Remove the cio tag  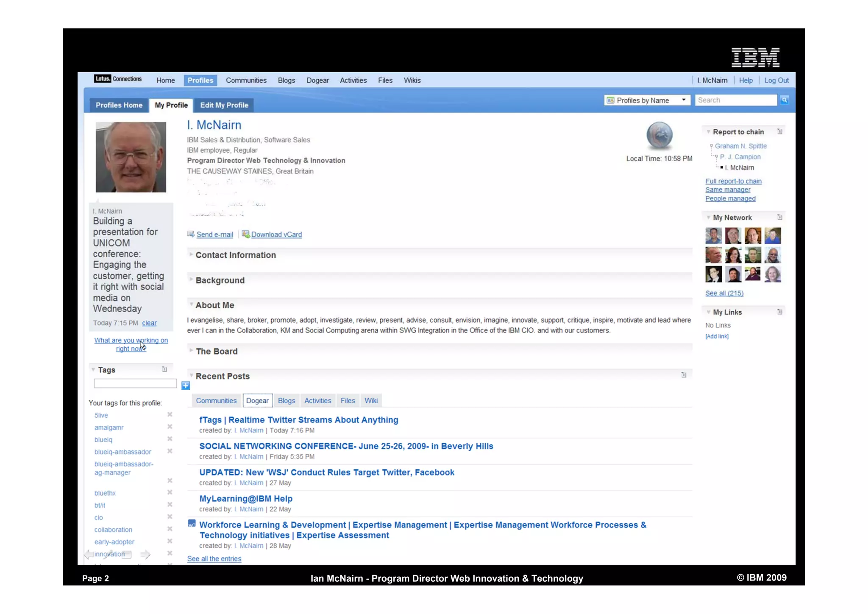[170, 517]
